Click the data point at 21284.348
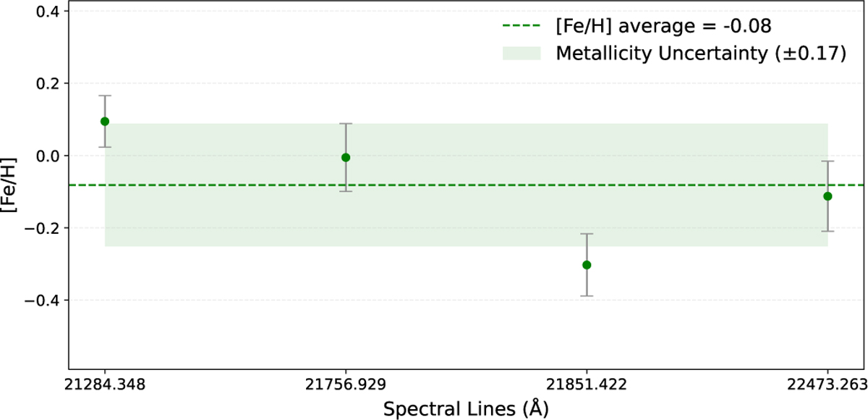Image resolution: width=868 pixels, height=420 pixels. click(x=105, y=121)
